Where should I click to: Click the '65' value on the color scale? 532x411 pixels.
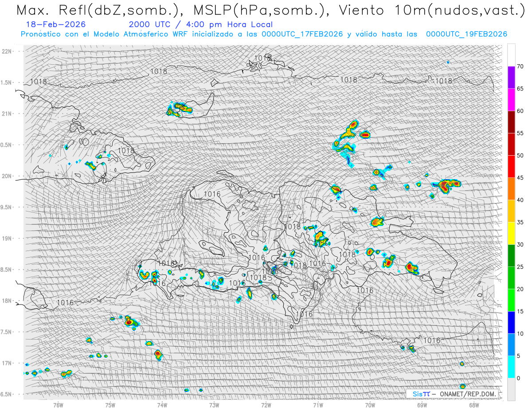[520, 89]
